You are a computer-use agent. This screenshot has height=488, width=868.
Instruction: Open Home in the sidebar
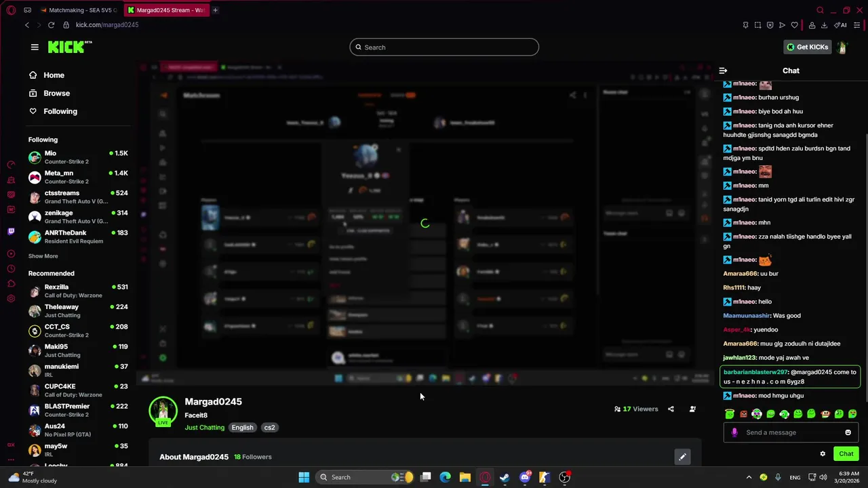(x=47, y=75)
